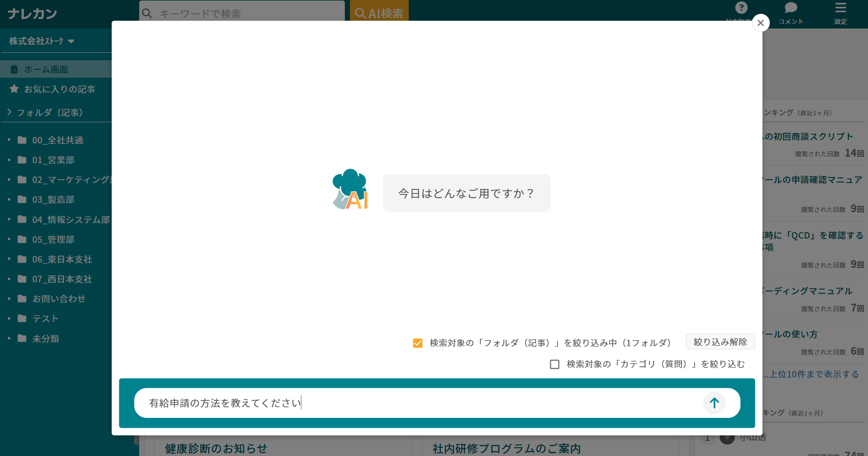Click the コメント speech bubble icon
868x456 pixels.
tap(790, 7)
